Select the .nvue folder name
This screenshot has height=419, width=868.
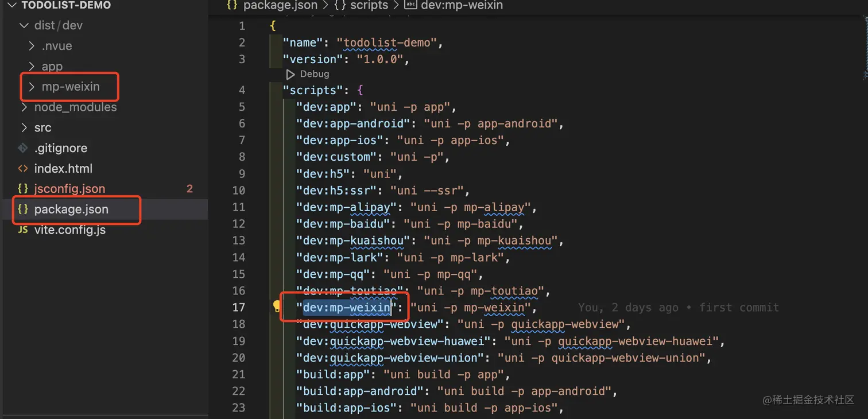pyautogui.click(x=57, y=46)
